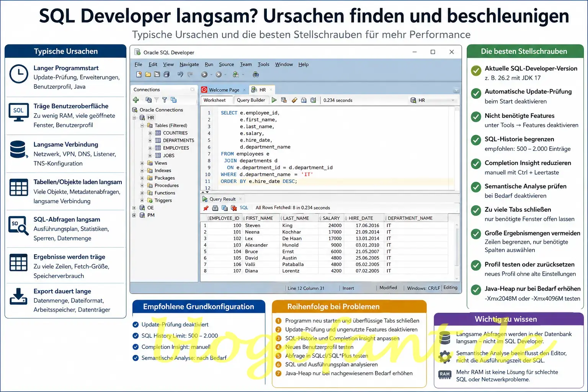Click the copy icon in Query Result toolbar
Image resolution: width=588 pixels, height=392 pixels.
point(225,208)
